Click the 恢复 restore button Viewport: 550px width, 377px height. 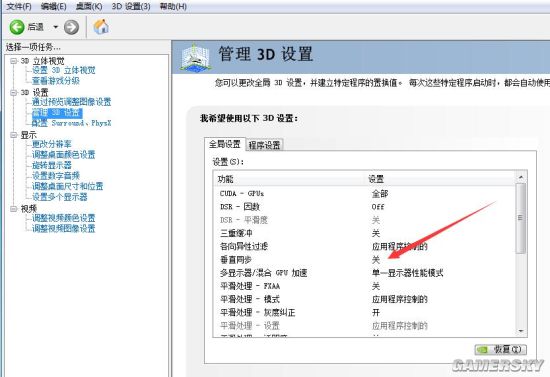pos(501,349)
